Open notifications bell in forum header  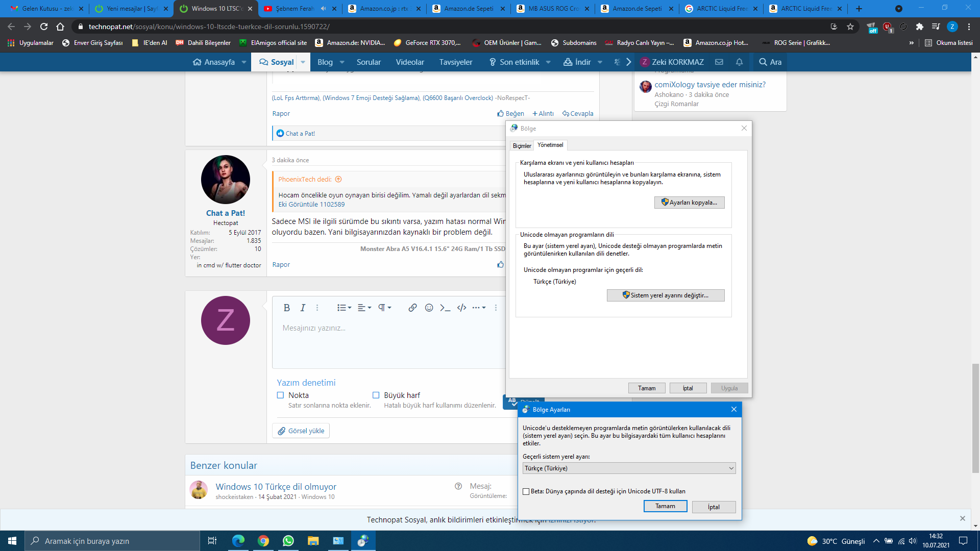[x=739, y=62]
